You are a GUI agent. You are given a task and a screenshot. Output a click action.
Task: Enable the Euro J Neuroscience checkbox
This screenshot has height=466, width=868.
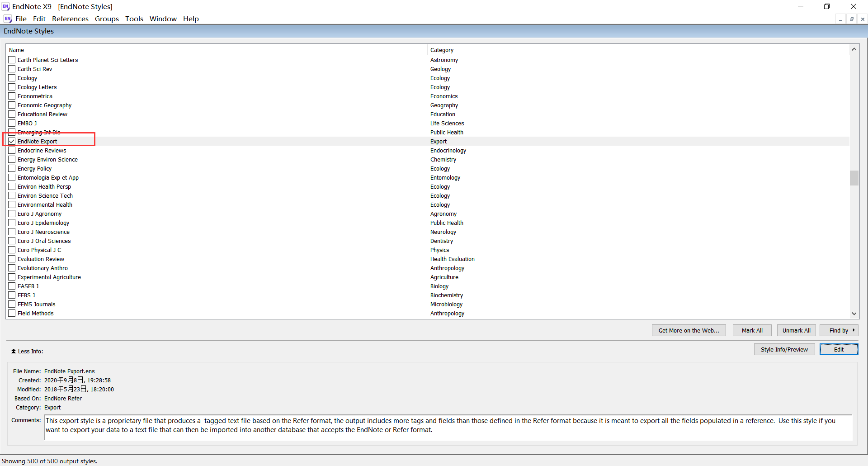point(12,232)
